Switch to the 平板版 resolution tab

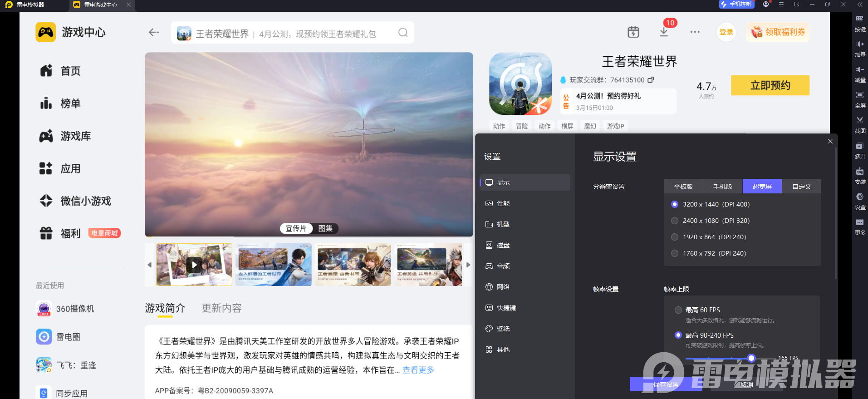(x=683, y=187)
